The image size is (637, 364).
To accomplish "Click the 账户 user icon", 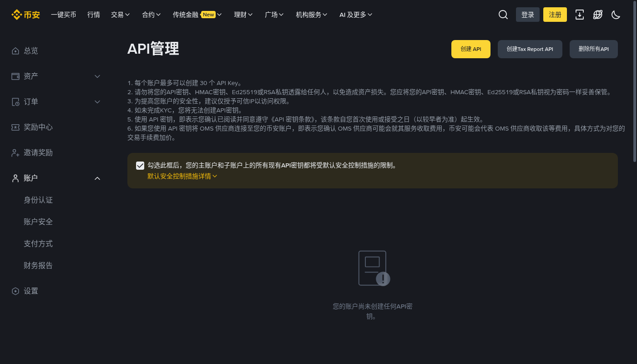I will [x=15, y=178].
